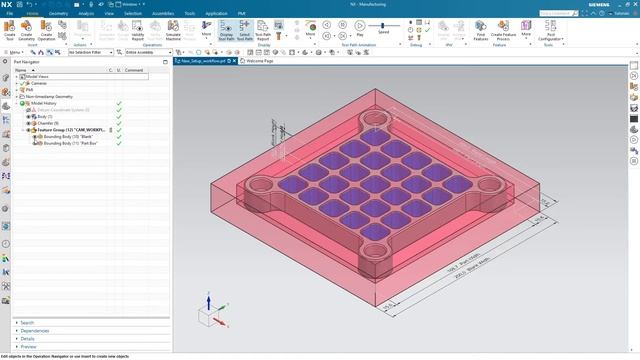The width and height of the screenshot is (640, 360).
Task: Skip animation to next operation
Action: [x=342, y=36]
